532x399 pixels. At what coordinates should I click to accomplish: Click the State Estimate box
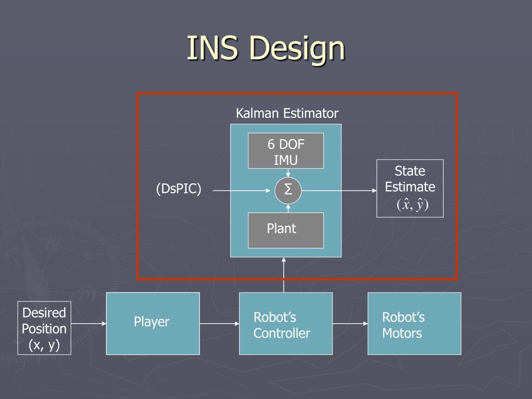(410, 188)
